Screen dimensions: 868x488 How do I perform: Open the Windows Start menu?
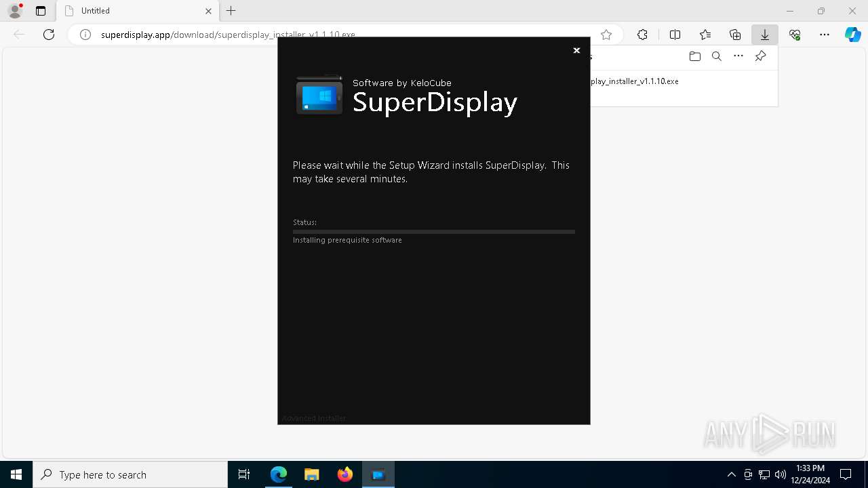[16, 474]
